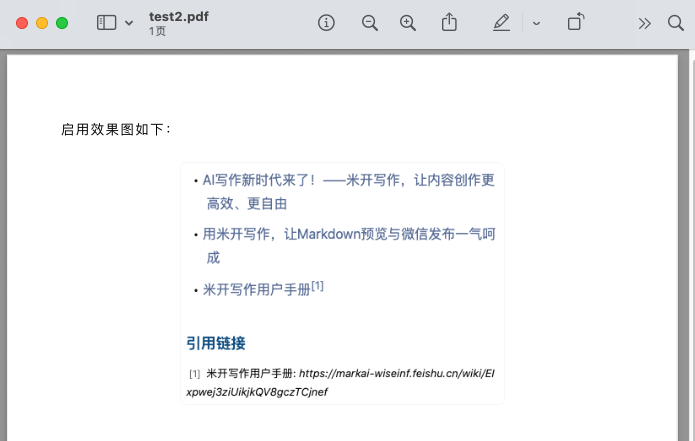Open the 用米开写作 Markdown预览 link
The image size is (695, 441).
349,246
